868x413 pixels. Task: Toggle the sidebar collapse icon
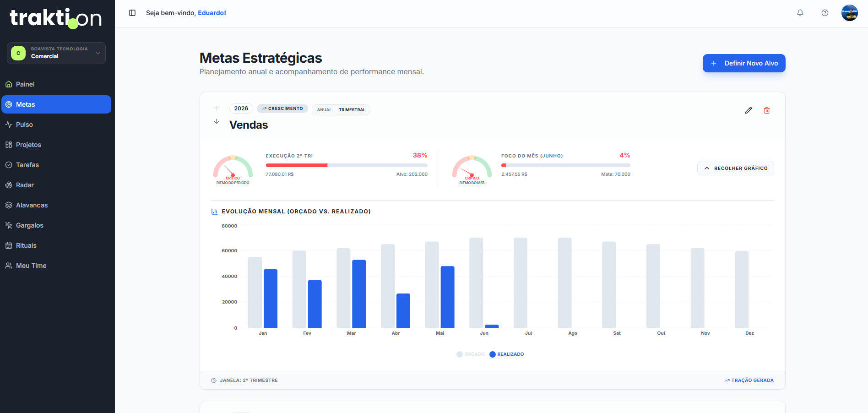[x=132, y=13]
